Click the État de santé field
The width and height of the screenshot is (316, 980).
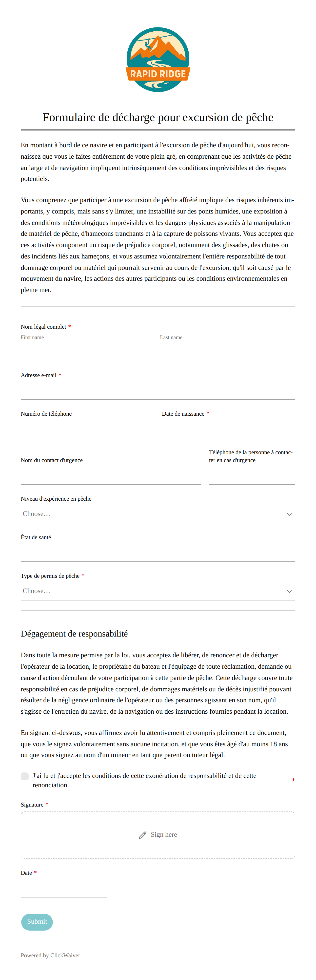(158, 553)
